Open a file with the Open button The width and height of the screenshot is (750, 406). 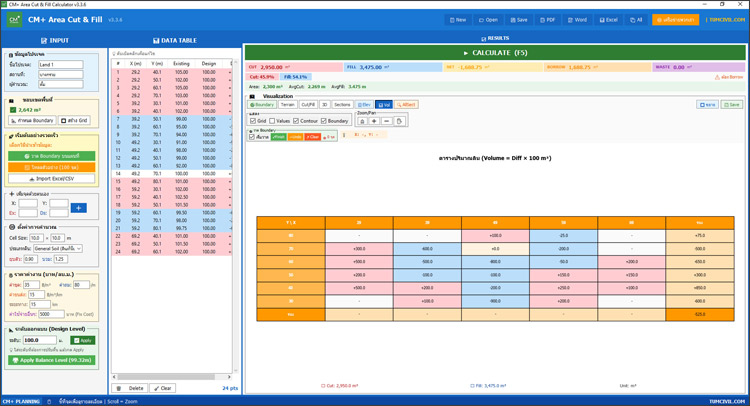click(x=488, y=20)
